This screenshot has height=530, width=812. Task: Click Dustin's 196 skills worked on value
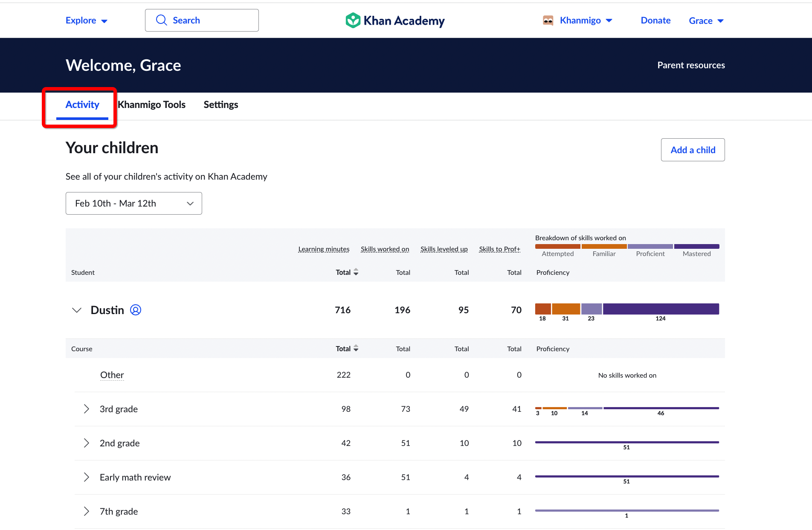[x=402, y=310]
